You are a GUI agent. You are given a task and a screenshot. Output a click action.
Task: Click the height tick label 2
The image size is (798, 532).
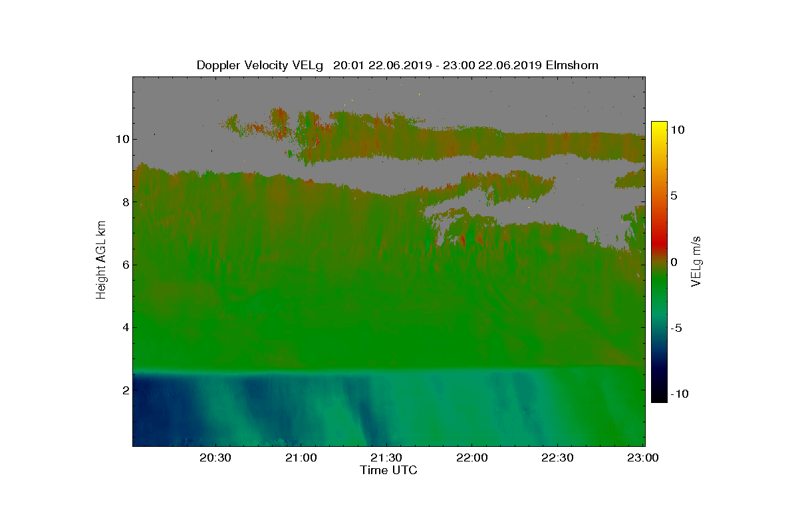coord(124,390)
